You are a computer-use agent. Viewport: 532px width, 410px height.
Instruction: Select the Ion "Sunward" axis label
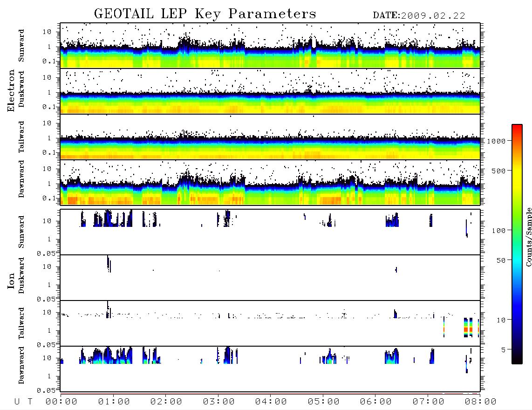point(21,232)
